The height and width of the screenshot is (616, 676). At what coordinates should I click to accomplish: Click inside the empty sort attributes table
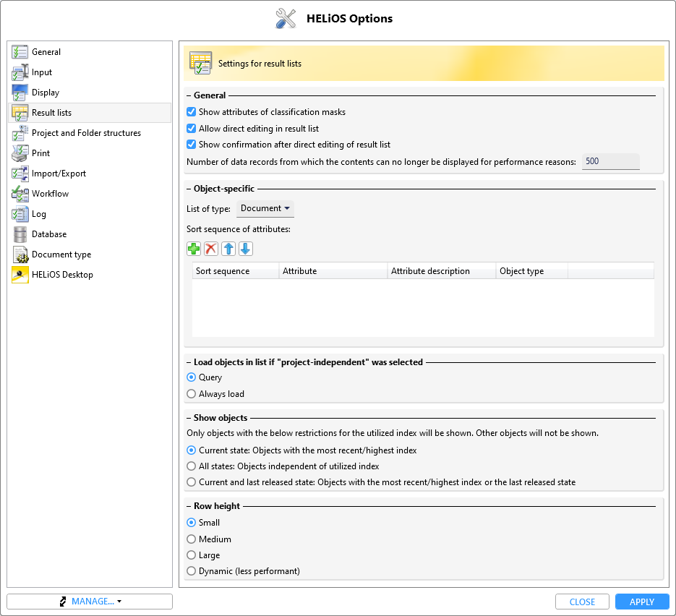pos(423,308)
